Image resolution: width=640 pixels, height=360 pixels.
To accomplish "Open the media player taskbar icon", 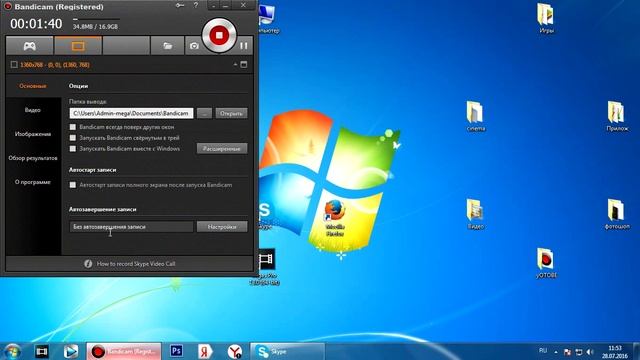I will coord(71,351).
